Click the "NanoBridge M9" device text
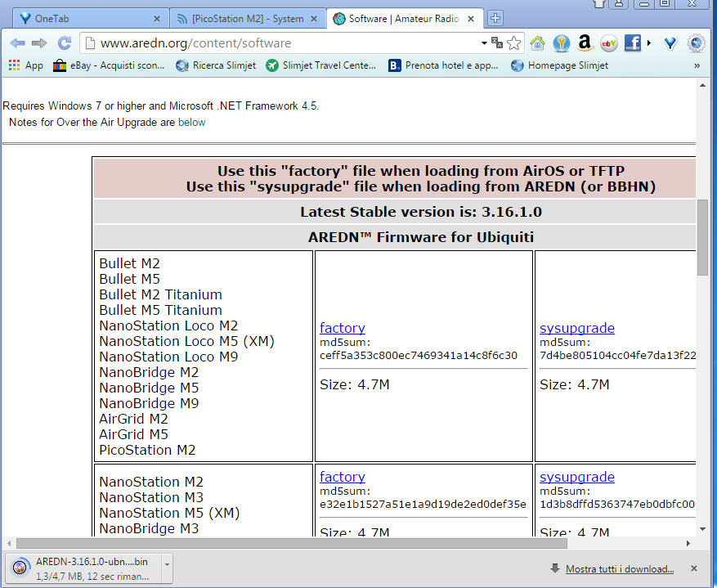Viewport: 717px width, 588px height. (x=149, y=403)
